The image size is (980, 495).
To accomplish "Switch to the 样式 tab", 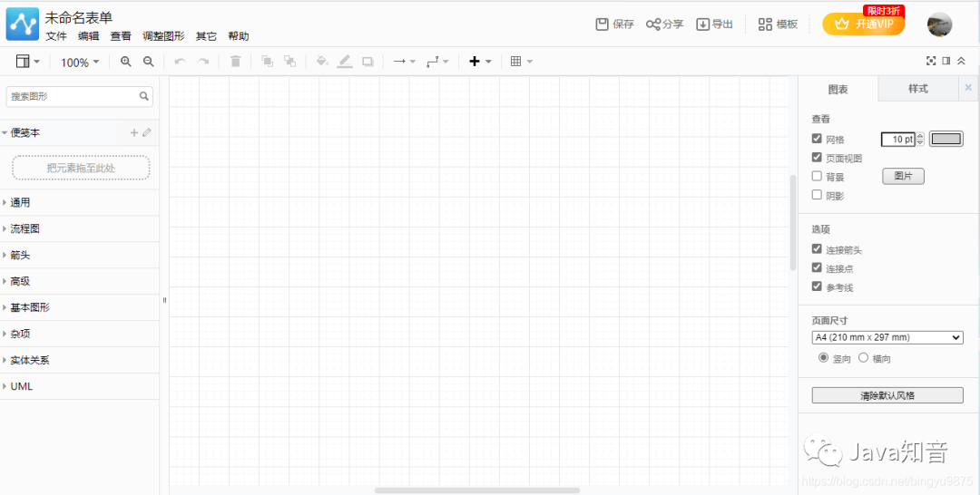I will click(918, 89).
